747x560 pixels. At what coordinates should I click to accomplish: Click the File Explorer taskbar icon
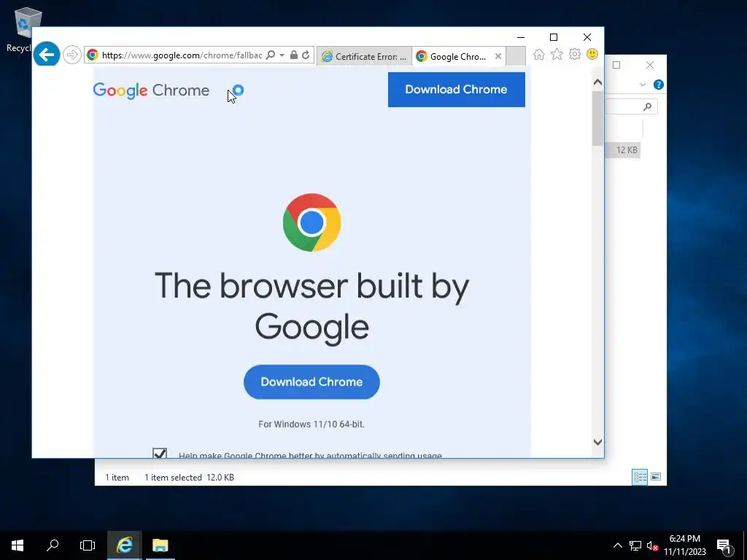(x=160, y=545)
